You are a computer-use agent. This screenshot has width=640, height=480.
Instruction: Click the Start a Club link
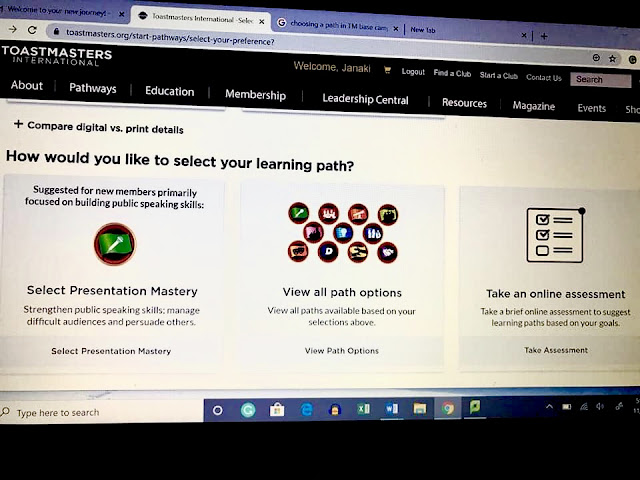point(498,76)
